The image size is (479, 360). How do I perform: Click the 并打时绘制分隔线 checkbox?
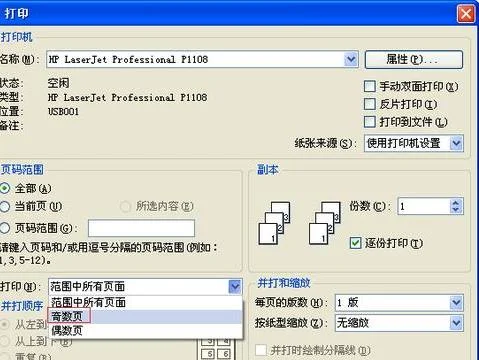(261, 350)
